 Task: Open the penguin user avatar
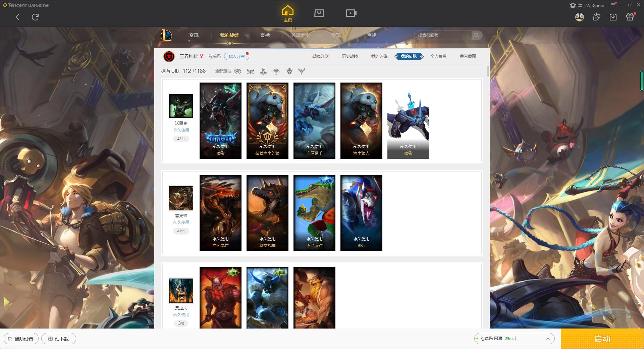tap(580, 17)
